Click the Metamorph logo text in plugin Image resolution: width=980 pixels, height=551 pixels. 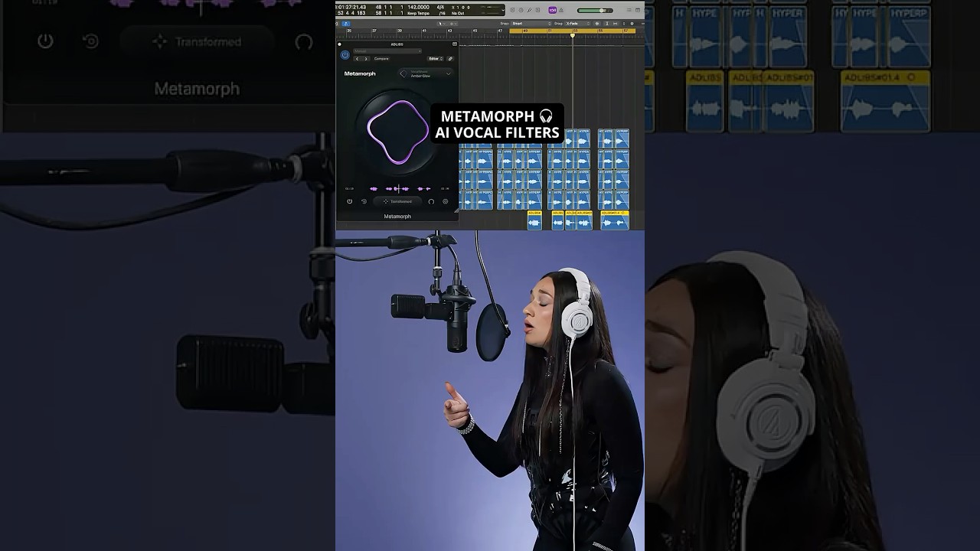click(x=360, y=73)
